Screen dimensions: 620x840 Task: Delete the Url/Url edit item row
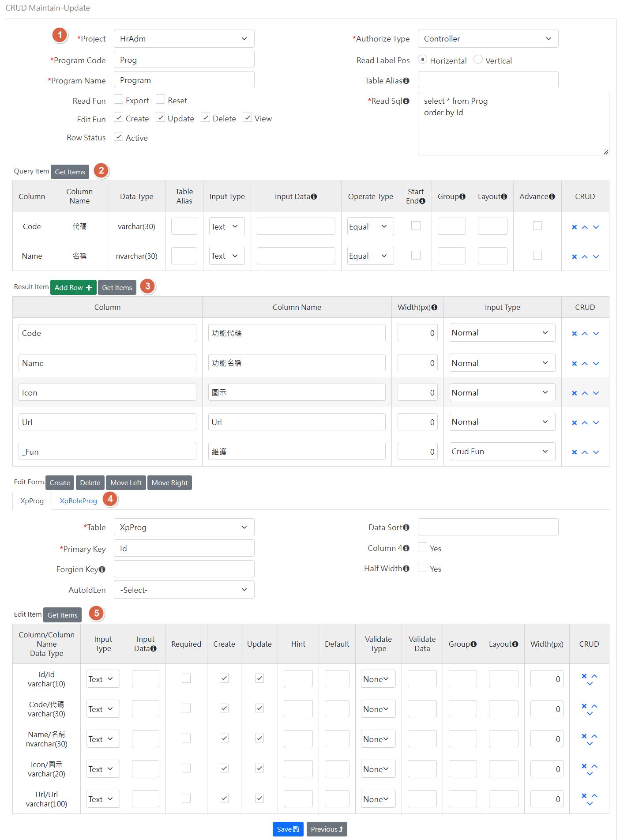point(584,795)
